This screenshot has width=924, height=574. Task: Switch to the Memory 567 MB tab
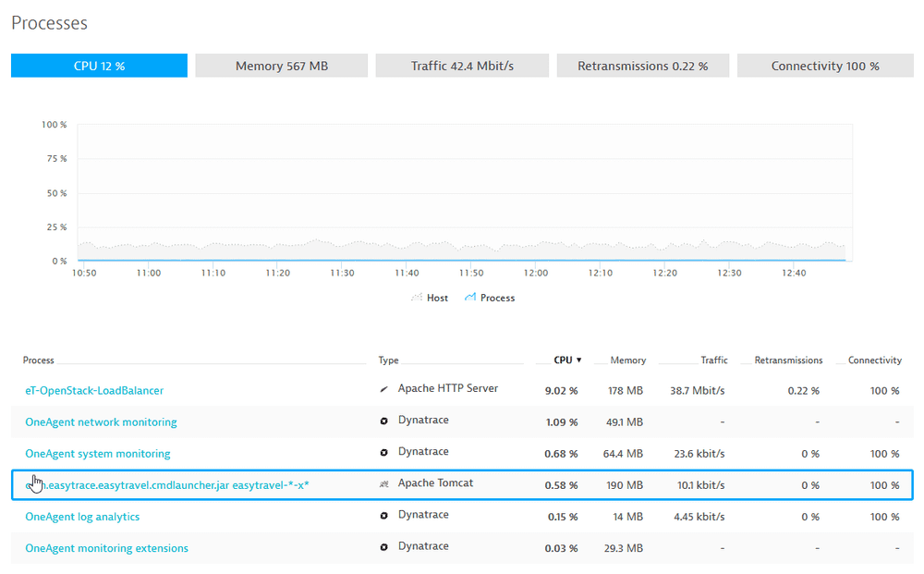pos(281,65)
